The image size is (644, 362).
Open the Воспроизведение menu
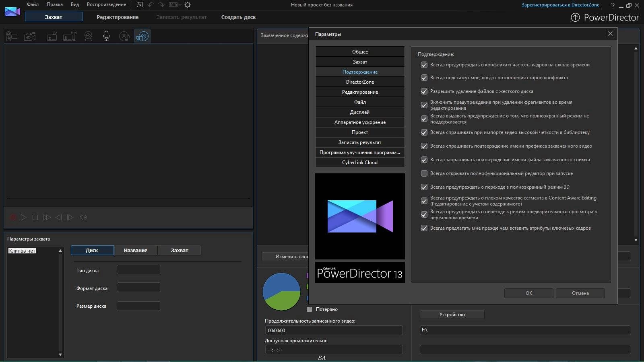(x=106, y=4)
